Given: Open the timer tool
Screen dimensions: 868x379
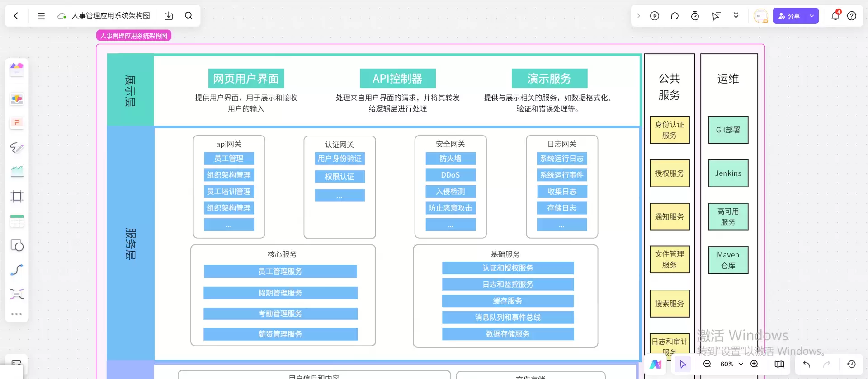Looking at the screenshot, I should pyautogui.click(x=695, y=16).
